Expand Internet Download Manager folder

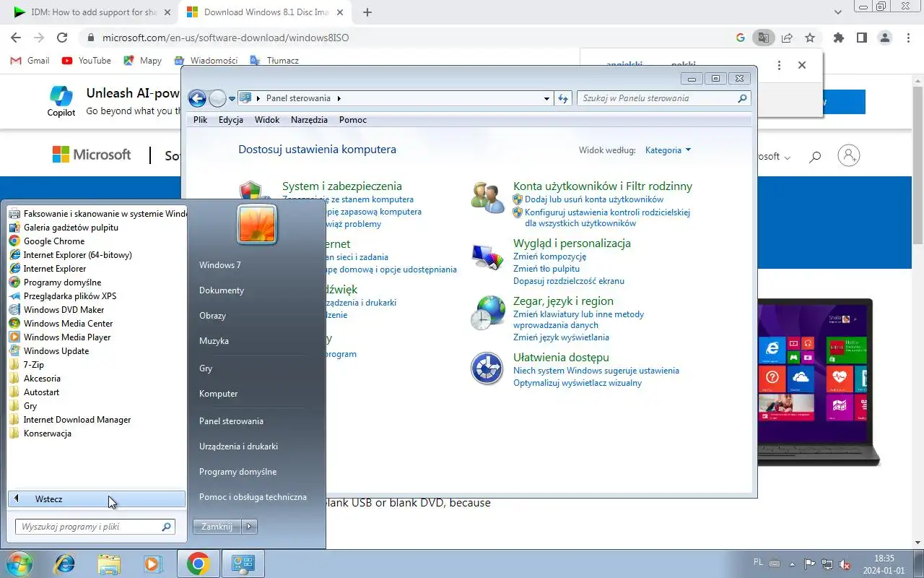click(70, 420)
